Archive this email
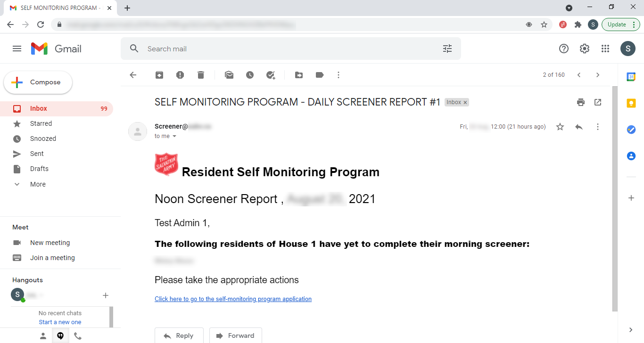 pos(159,75)
